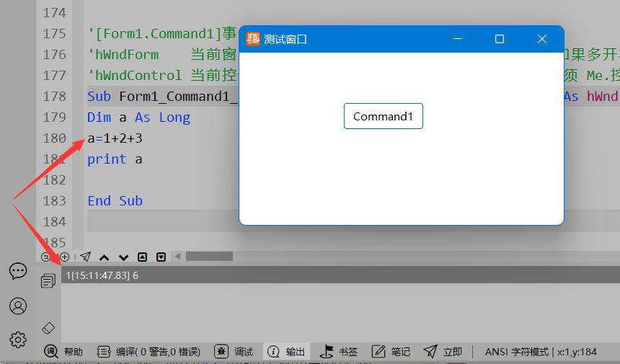Screen dimensions: 620x364
Task: Open the 笔记 notes tab
Action: pyautogui.click(x=391, y=352)
